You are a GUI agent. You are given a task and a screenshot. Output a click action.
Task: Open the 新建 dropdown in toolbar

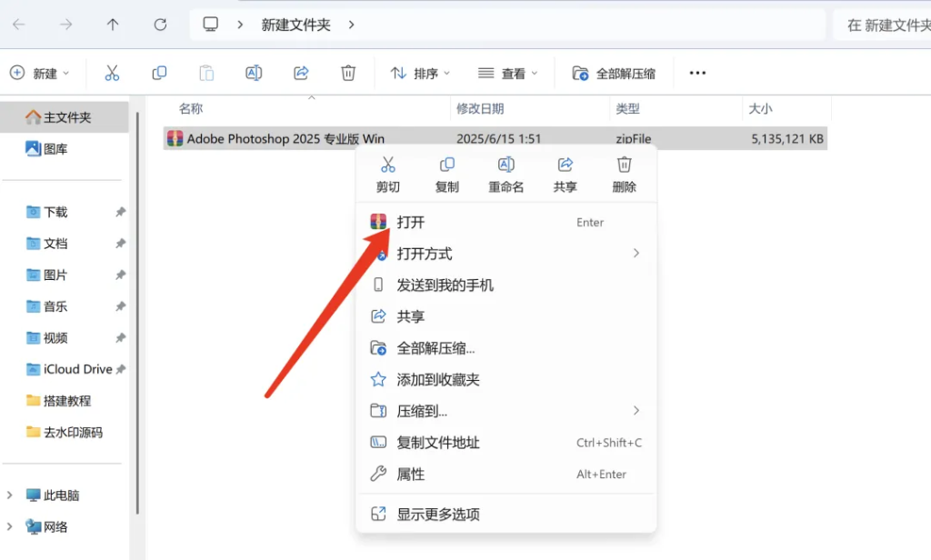(x=40, y=73)
